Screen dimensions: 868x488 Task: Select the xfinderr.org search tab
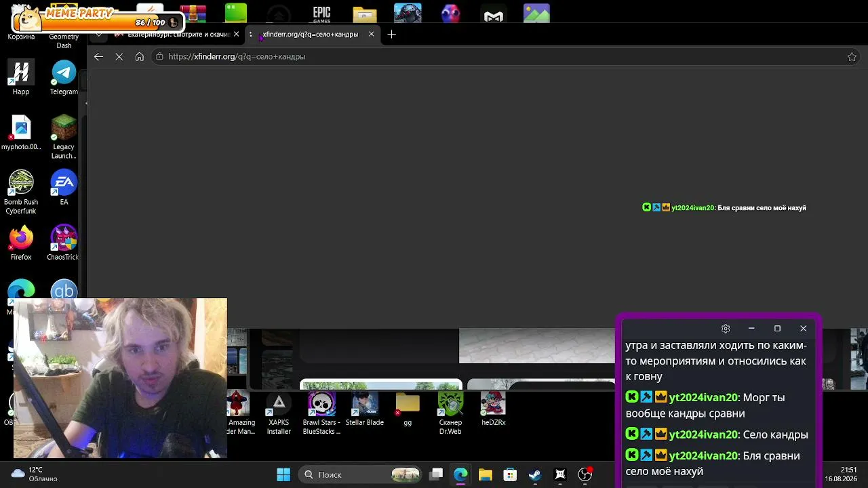312,34
